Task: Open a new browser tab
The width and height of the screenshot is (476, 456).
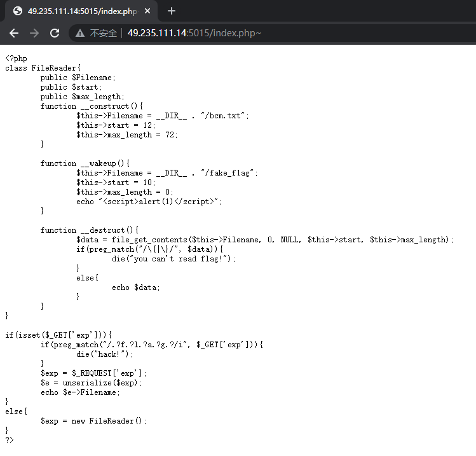Action: (x=171, y=11)
